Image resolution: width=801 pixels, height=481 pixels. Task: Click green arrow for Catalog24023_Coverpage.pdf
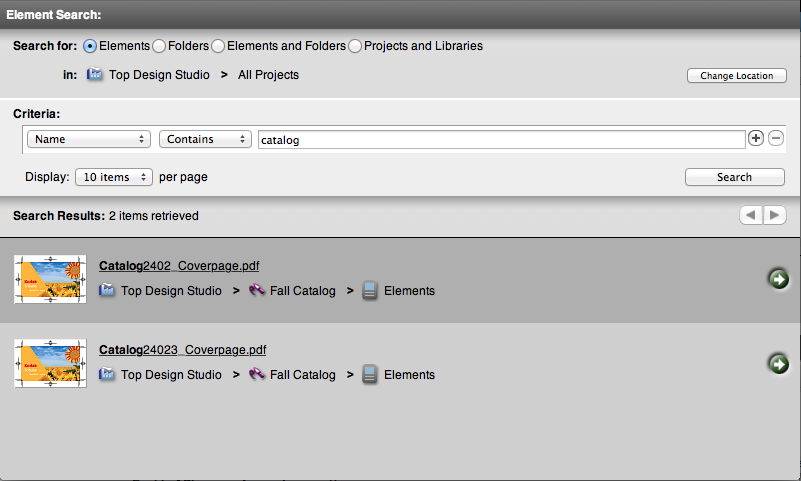778,363
